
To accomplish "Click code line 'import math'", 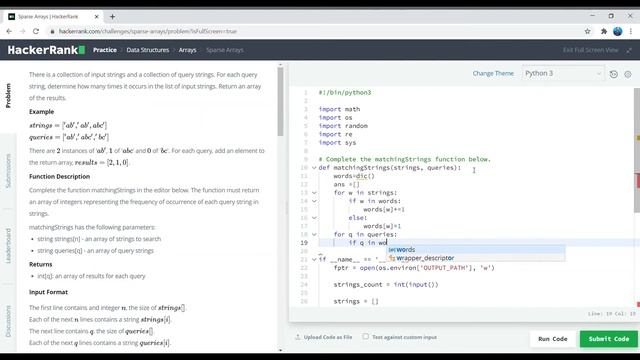I will tap(340, 109).
